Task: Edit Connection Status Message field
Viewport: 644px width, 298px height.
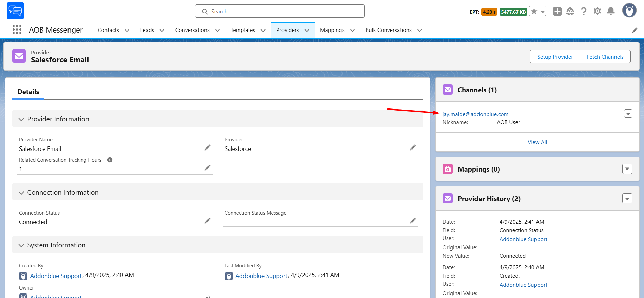Action: tap(413, 221)
